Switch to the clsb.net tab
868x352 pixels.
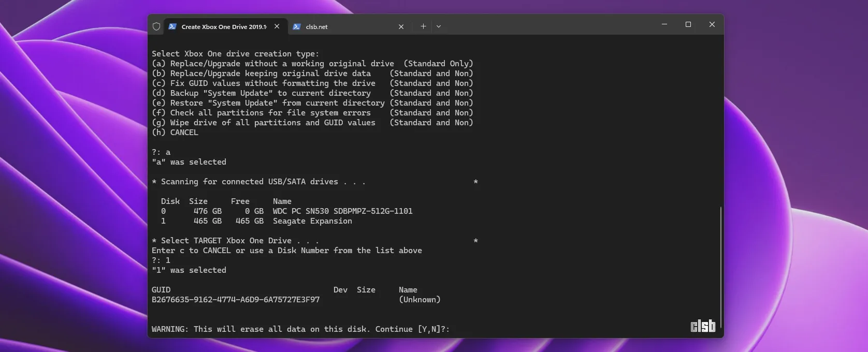pyautogui.click(x=342, y=26)
